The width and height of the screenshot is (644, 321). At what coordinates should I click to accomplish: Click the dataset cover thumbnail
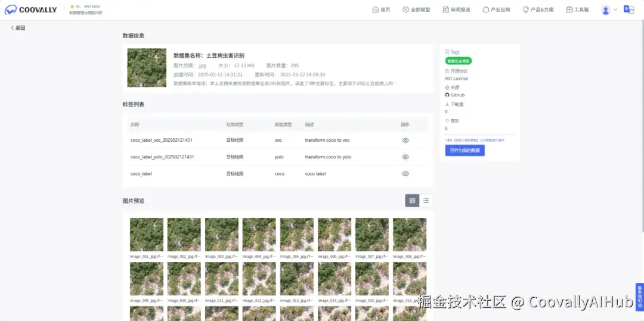(147, 68)
